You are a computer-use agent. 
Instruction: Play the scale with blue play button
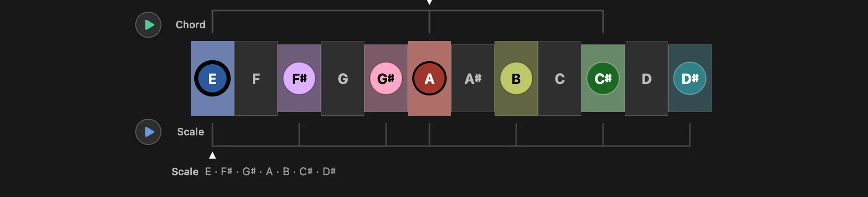(x=148, y=132)
